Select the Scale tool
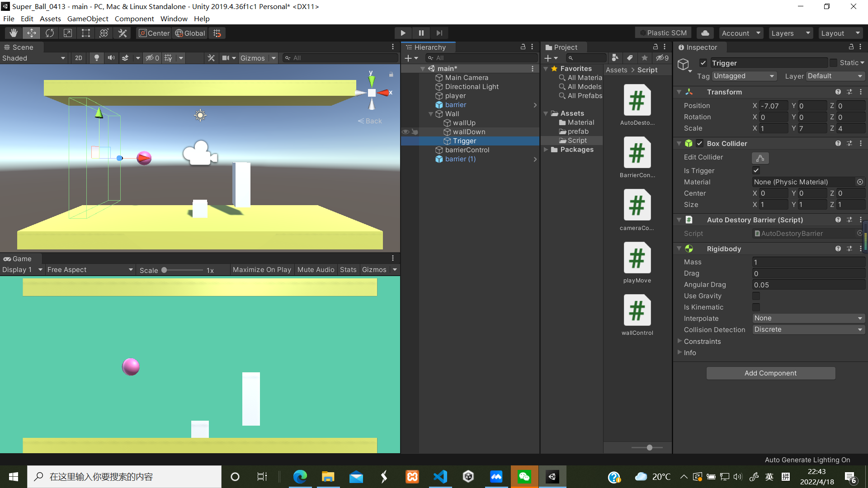 [68, 33]
